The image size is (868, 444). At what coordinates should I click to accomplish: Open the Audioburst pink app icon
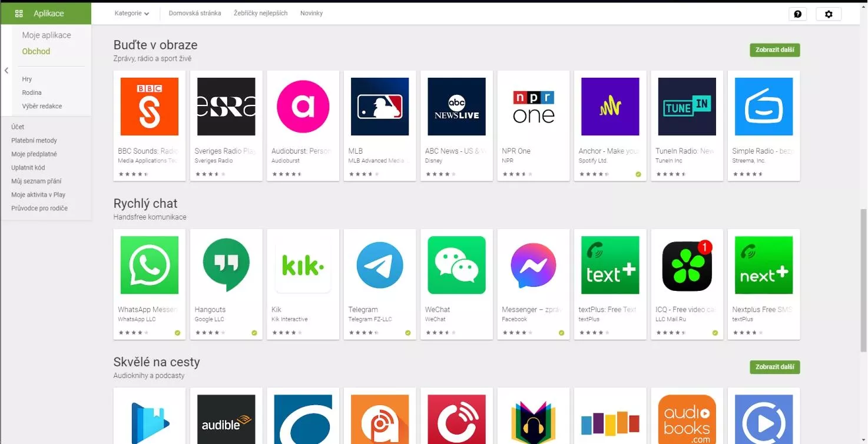(303, 107)
